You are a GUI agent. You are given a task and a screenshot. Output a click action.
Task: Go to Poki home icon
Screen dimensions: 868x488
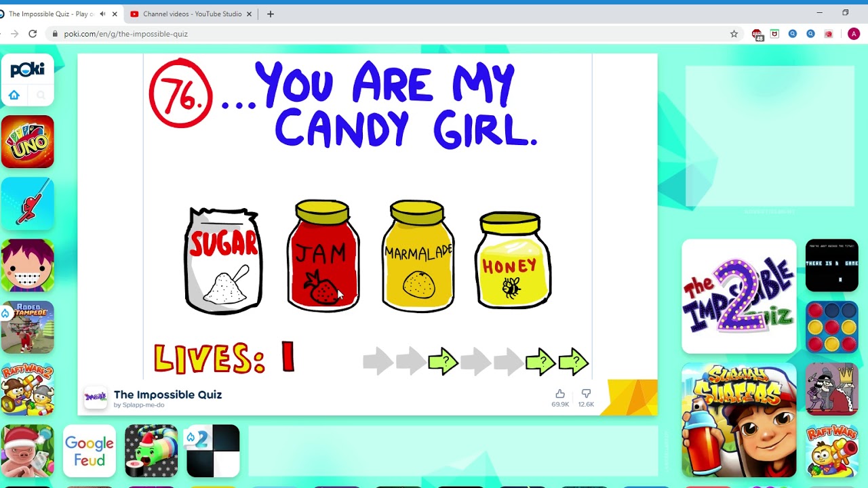14,95
